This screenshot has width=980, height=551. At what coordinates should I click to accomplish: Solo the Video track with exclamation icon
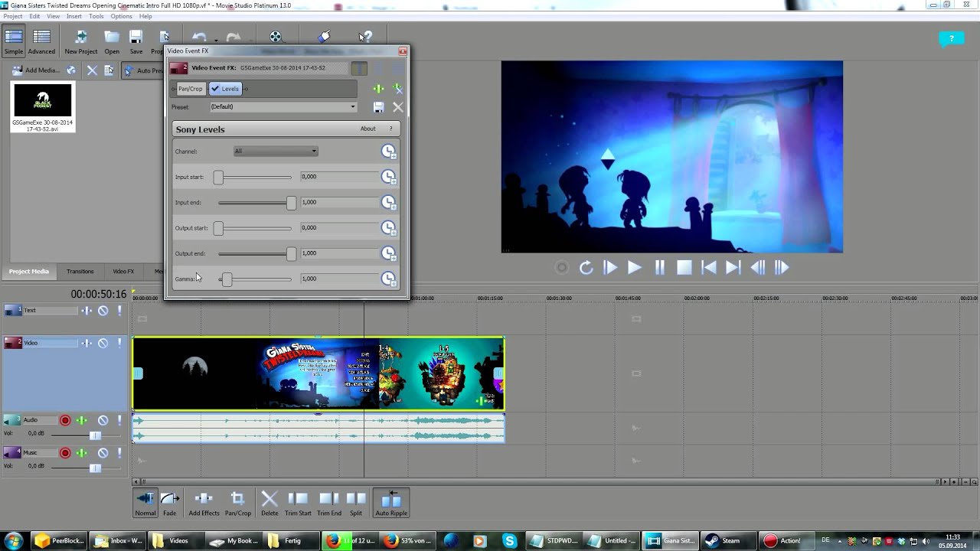(119, 343)
